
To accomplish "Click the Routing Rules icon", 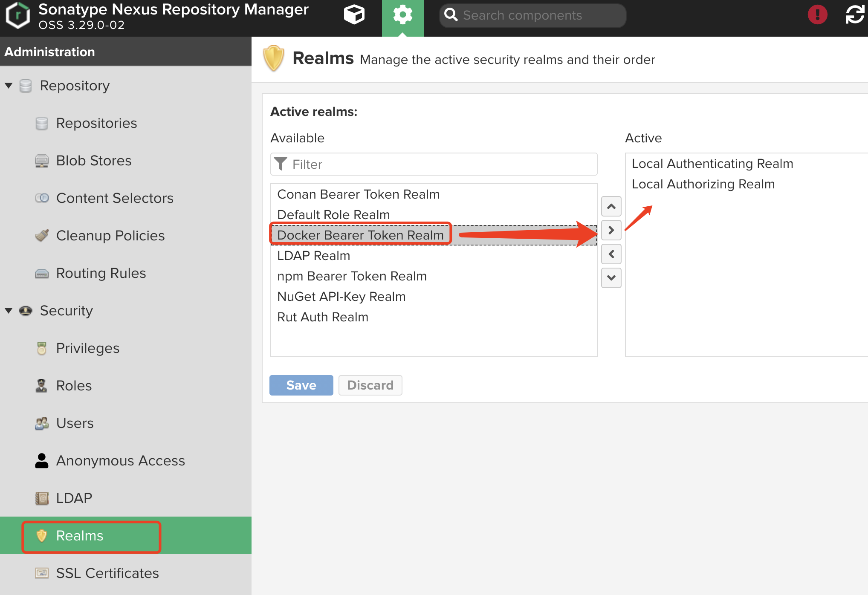I will 42,273.
